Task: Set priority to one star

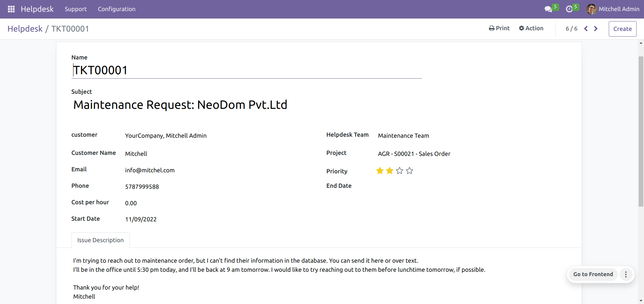Action: [380, 171]
